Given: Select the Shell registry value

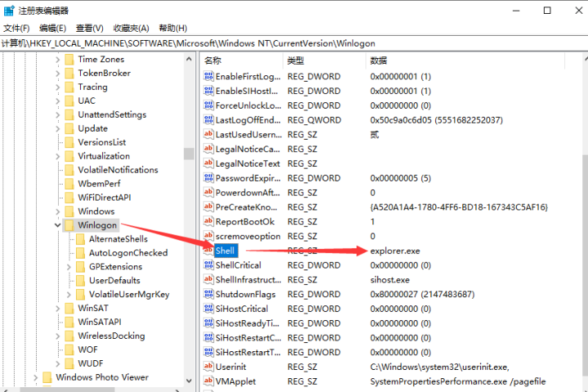Looking at the screenshot, I should tap(225, 251).
